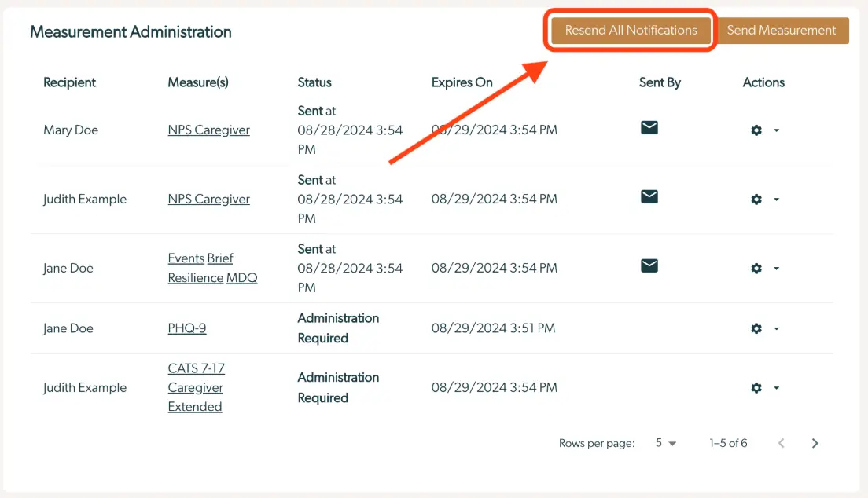Select the gear icon in Jane Doe's Events row
The width and height of the screenshot is (868, 498).
pos(756,268)
